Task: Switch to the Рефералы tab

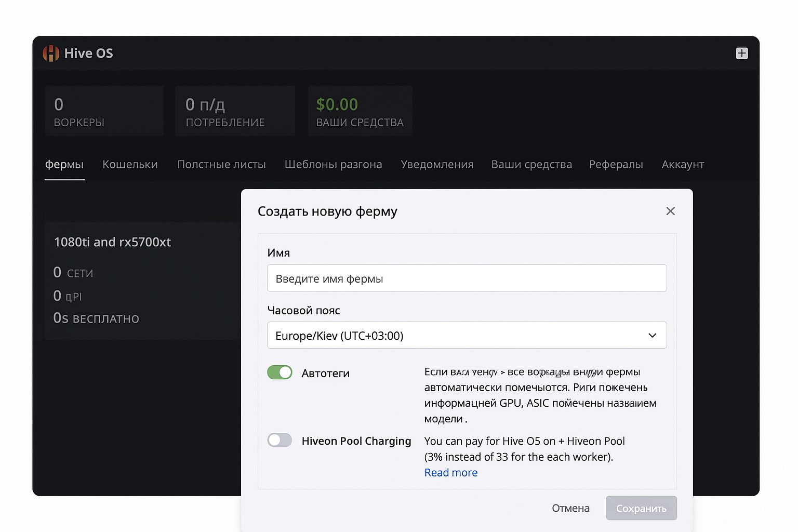Action: 616,164
